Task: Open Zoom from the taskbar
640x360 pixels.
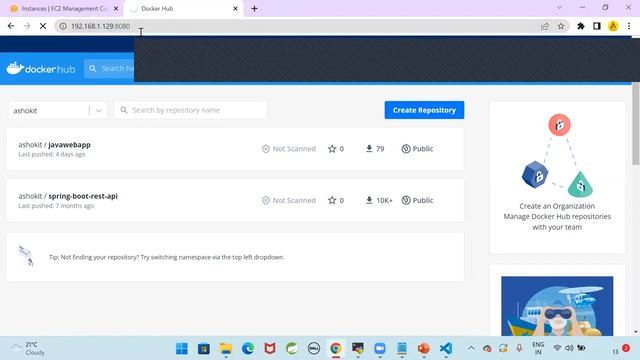Action: coord(380,349)
